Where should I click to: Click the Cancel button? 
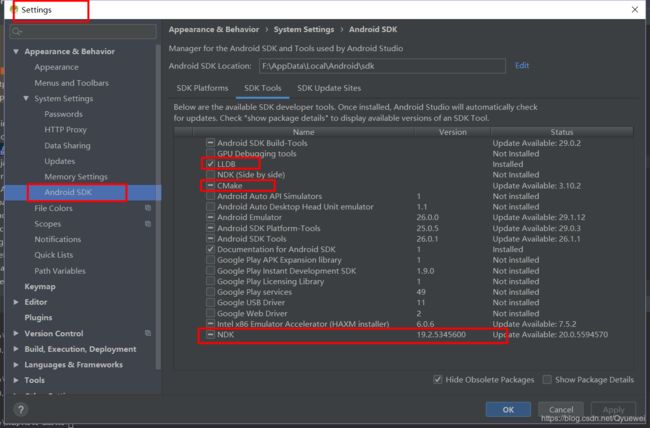pos(561,410)
